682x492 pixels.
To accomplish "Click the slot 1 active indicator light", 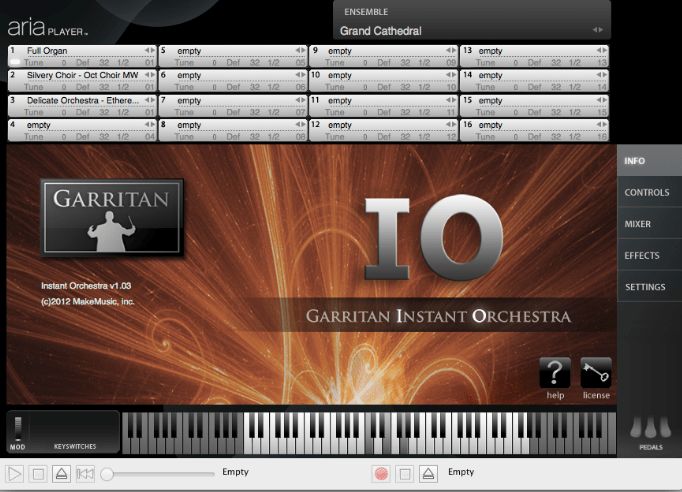I will 15,62.
